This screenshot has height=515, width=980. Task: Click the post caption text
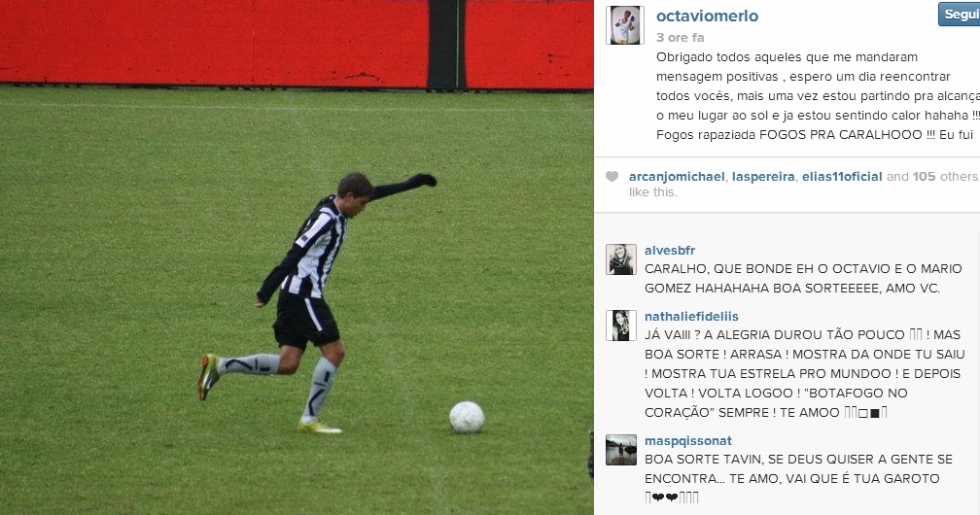818,95
